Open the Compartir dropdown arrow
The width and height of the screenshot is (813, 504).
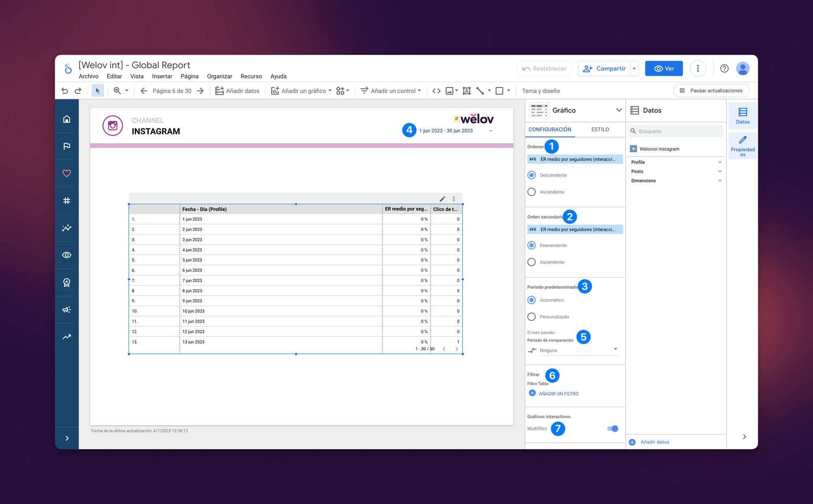(634, 69)
